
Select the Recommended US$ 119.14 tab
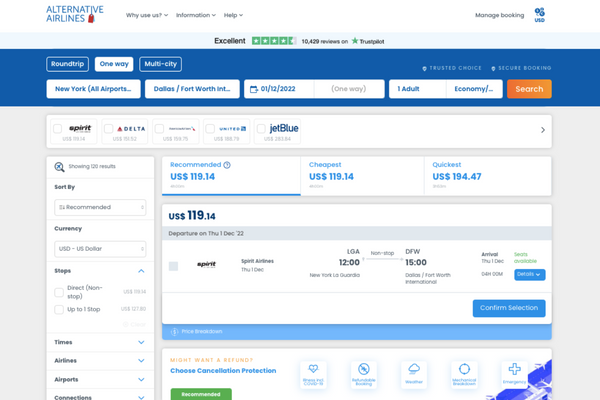pyautogui.click(x=231, y=176)
